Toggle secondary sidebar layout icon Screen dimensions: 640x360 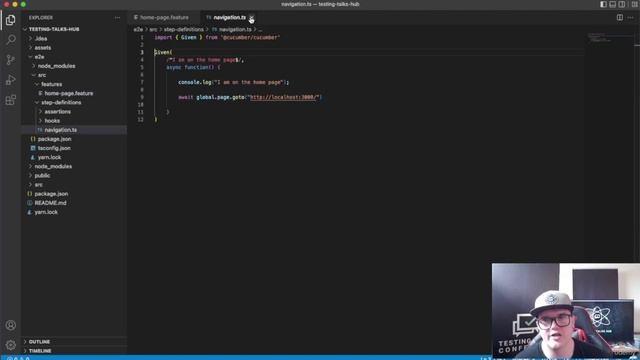[x=622, y=4]
